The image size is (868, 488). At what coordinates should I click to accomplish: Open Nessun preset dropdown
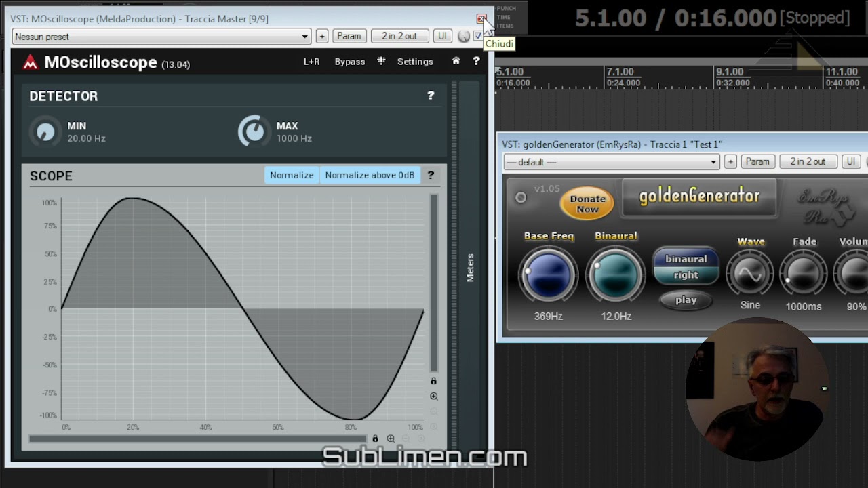point(161,37)
